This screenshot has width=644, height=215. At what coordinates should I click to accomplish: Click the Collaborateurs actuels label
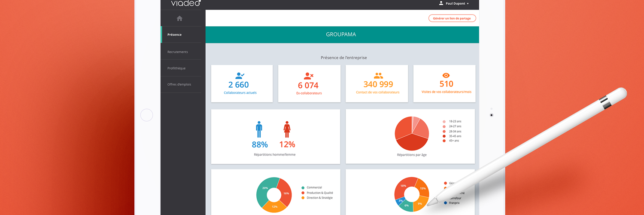tap(240, 93)
